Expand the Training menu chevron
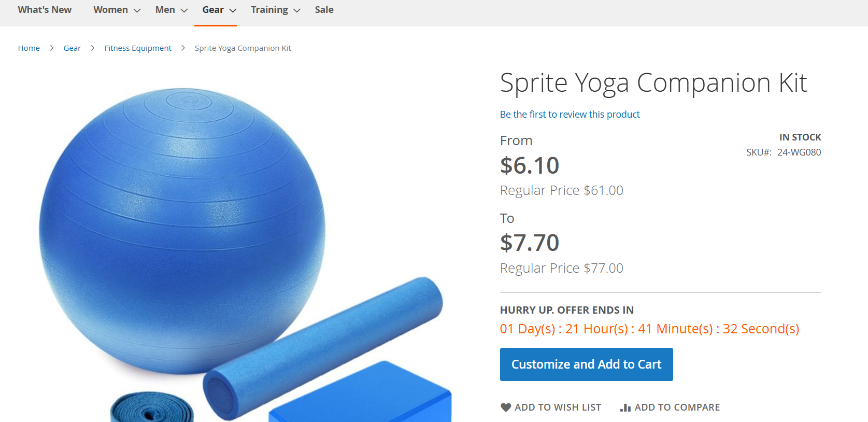This screenshot has height=422, width=868. pos(297,10)
